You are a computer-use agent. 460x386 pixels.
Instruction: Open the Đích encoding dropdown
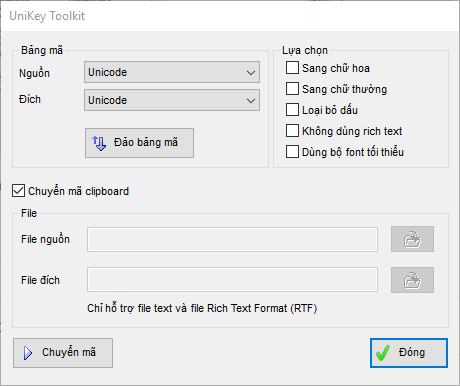[172, 100]
